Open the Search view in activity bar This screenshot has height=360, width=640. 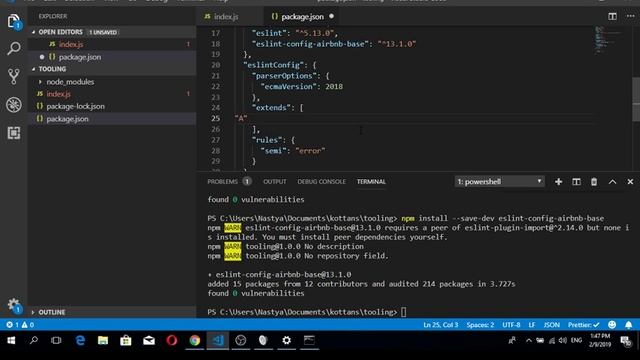pyautogui.click(x=13, y=48)
